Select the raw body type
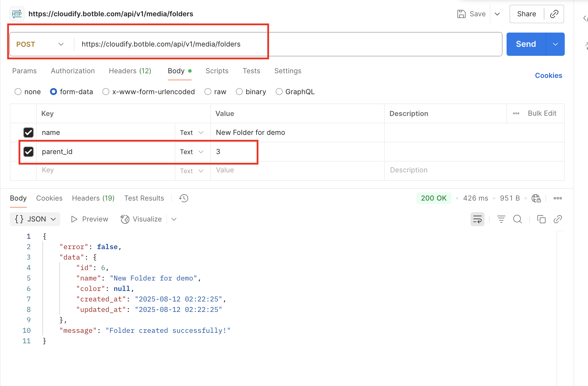Screen dimensions: 588x386 (208, 92)
